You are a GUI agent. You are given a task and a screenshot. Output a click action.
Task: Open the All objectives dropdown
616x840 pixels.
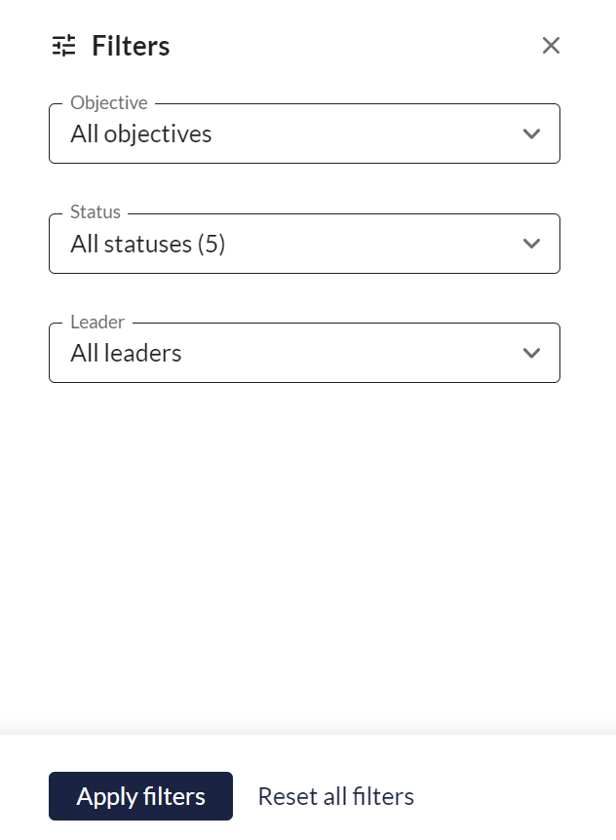(x=304, y=134)
